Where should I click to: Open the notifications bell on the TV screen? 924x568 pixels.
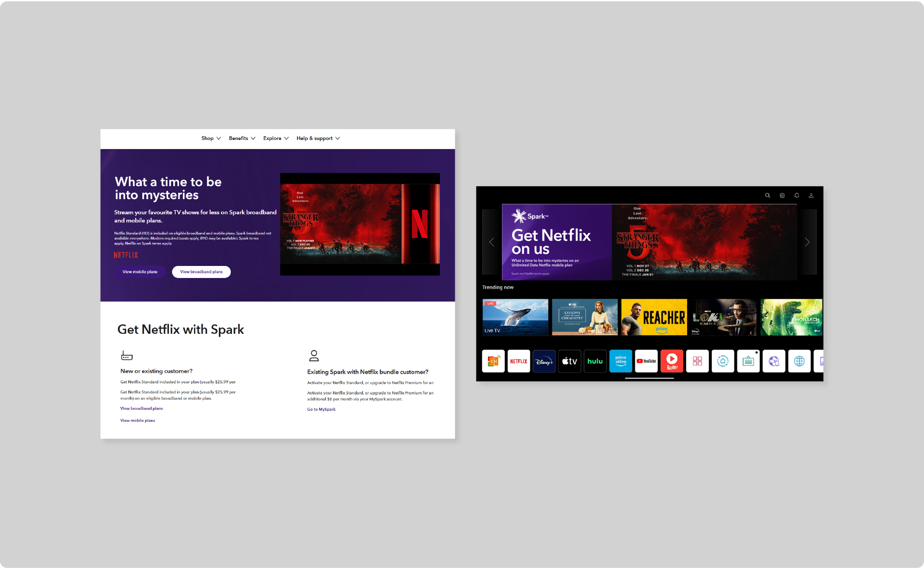pos(796,195)
